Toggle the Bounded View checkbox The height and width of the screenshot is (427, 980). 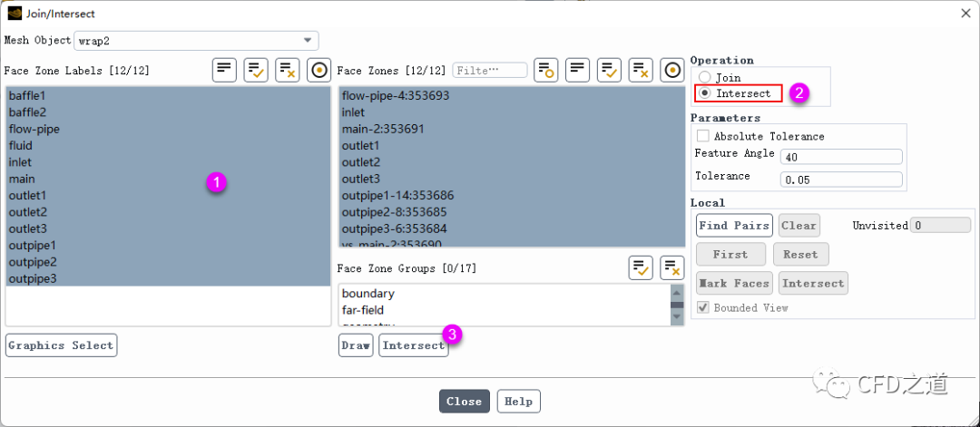tap(703, 307)
